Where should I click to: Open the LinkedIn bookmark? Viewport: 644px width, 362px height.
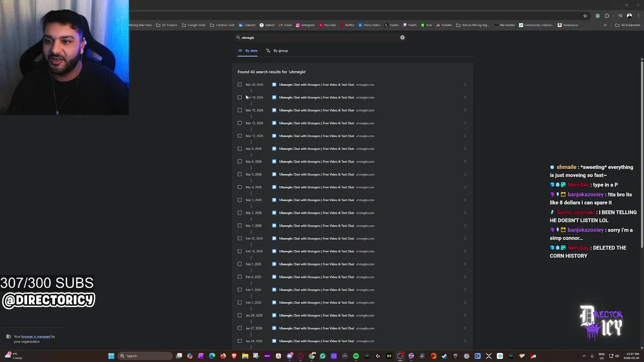click(x=247, y=25)
